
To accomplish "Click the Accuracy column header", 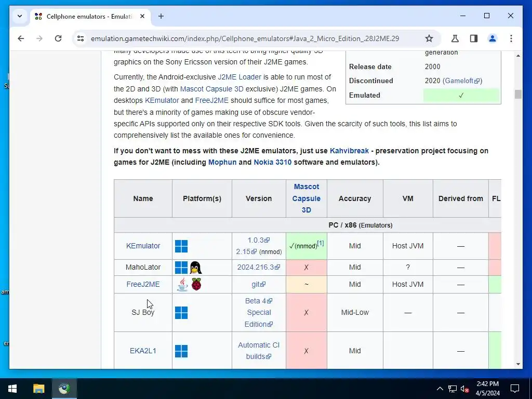I will pyautogui.click(x=354, y=198).
